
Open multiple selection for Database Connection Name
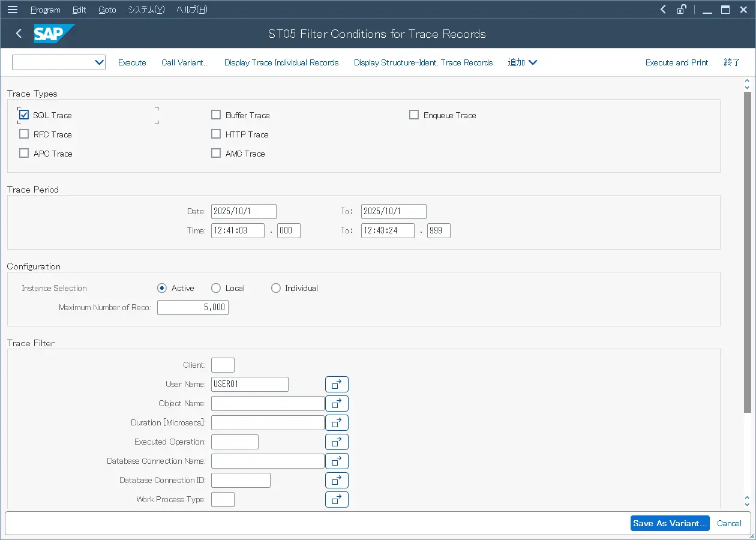click(337, 461)
